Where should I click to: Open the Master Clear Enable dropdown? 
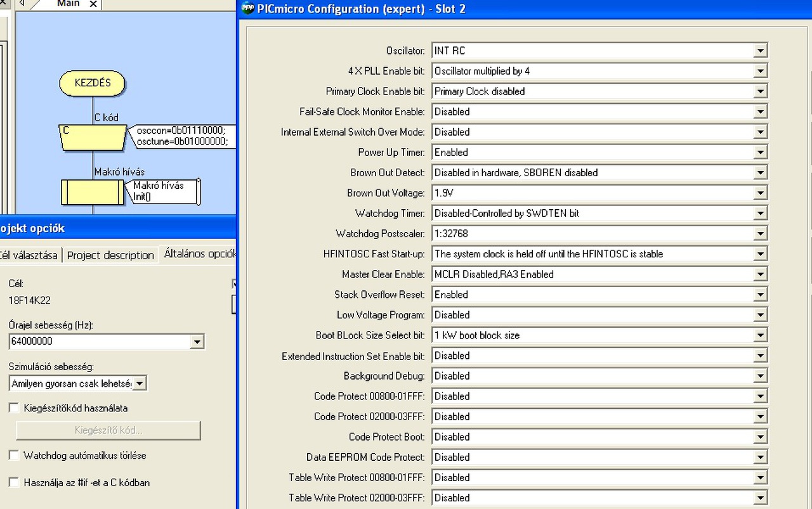click(761, 274)
